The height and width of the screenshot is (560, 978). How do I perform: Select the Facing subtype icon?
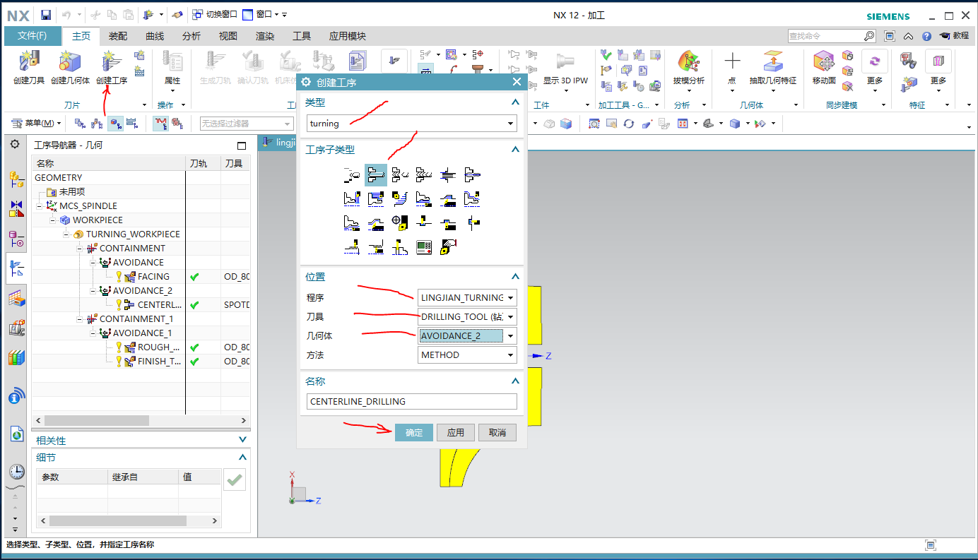pos(352,199)
